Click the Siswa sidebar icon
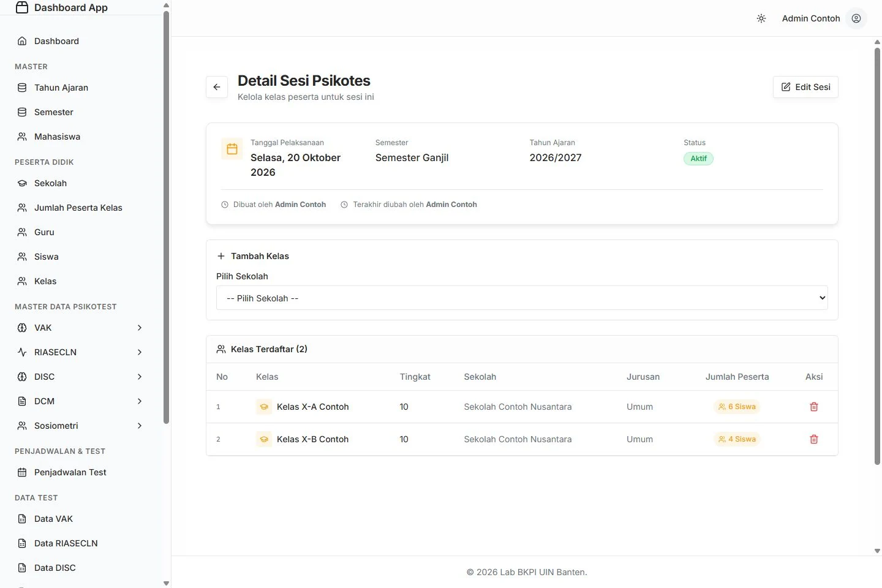This screenshot has height=588, width=882. click(22, 257)
